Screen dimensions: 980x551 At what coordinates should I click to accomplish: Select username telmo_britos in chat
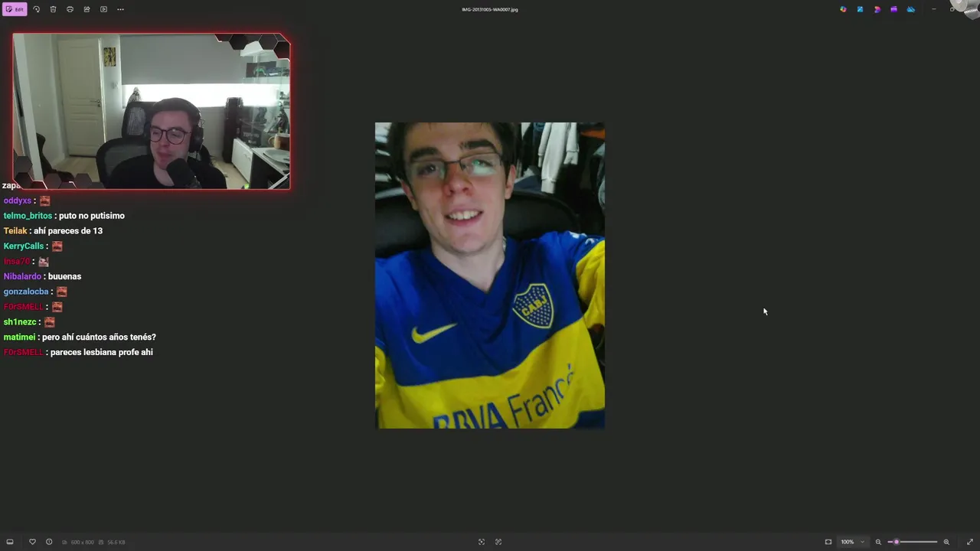coord(28,216)
